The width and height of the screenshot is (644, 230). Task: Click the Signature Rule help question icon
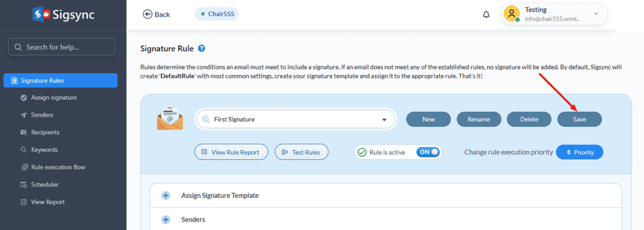coord(202,48)
